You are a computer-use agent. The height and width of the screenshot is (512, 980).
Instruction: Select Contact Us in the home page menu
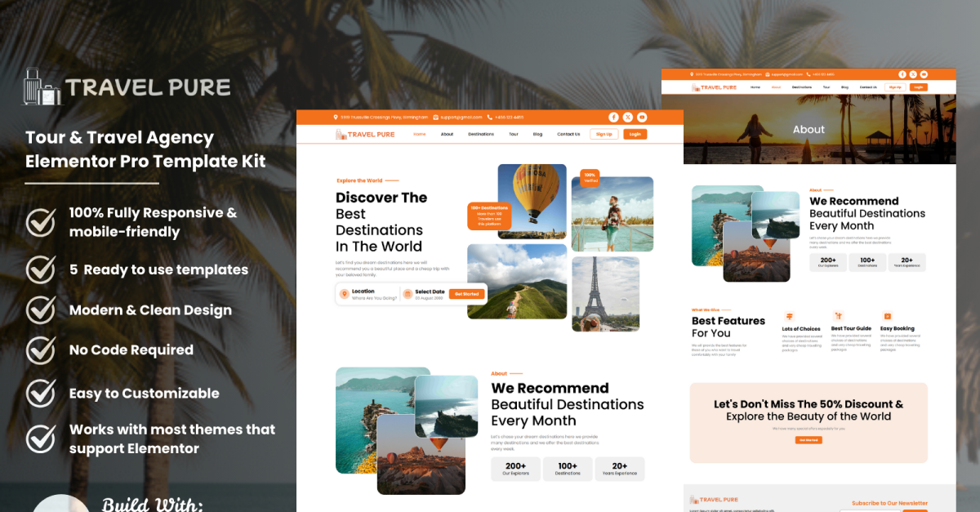(568, 134)
